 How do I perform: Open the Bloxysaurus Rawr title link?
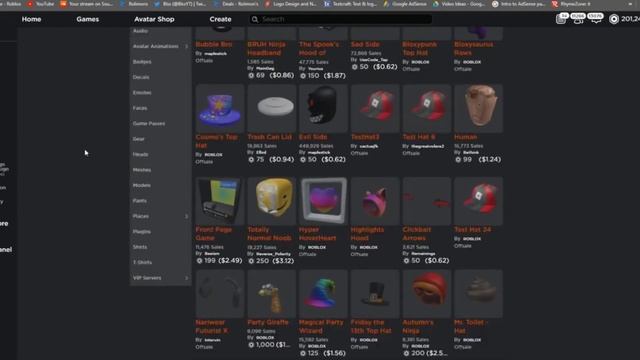click(473, 48)
